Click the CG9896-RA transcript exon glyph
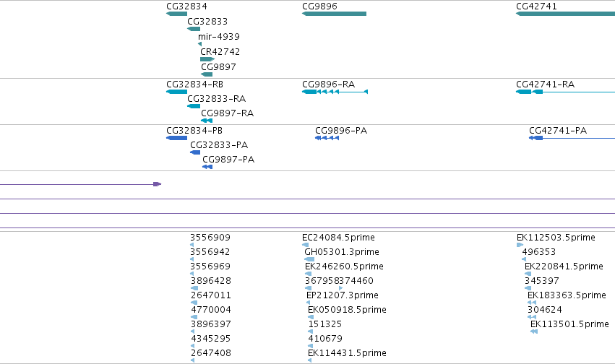The image size is (615, 364). point(335,92)
